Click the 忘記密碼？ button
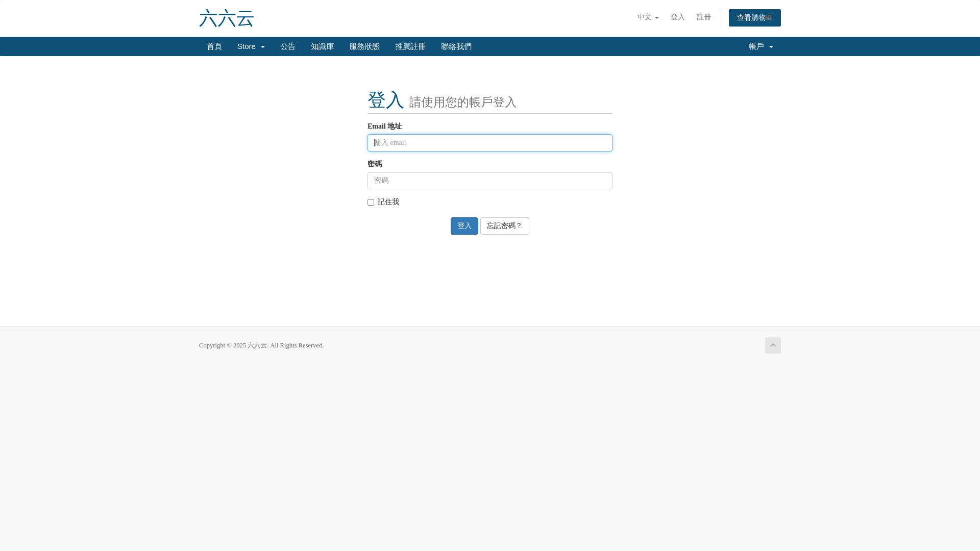This screenshot has height=551, width=980. (505, 226)
